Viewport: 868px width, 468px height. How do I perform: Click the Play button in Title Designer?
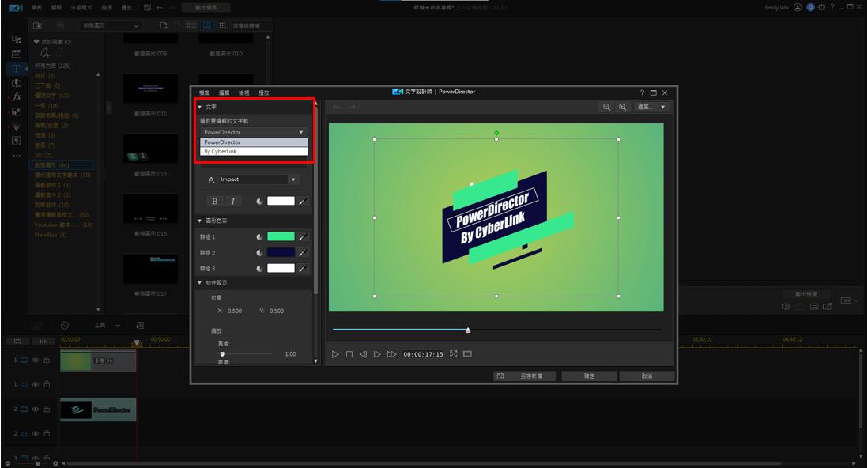pos(335,354)
